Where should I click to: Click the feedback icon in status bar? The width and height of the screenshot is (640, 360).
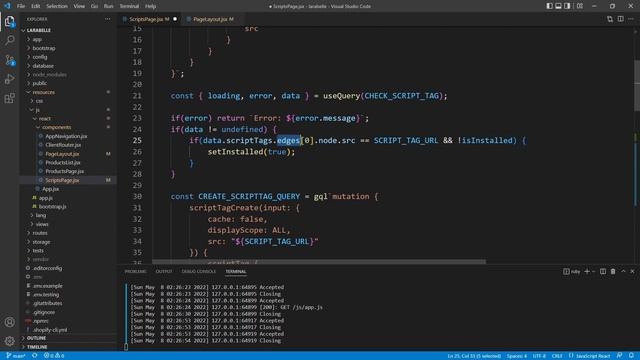pos(620,356)
